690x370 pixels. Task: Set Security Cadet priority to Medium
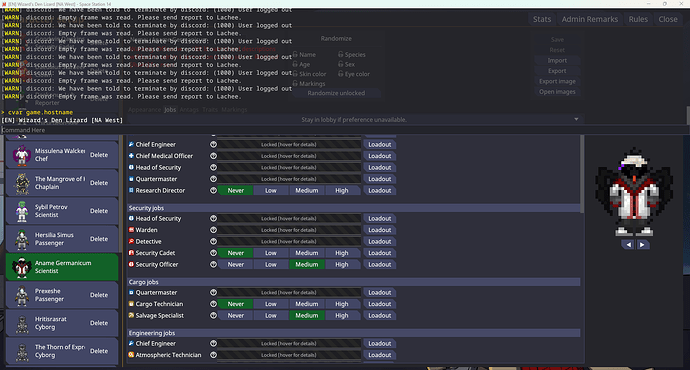click(x=307, y=253)
